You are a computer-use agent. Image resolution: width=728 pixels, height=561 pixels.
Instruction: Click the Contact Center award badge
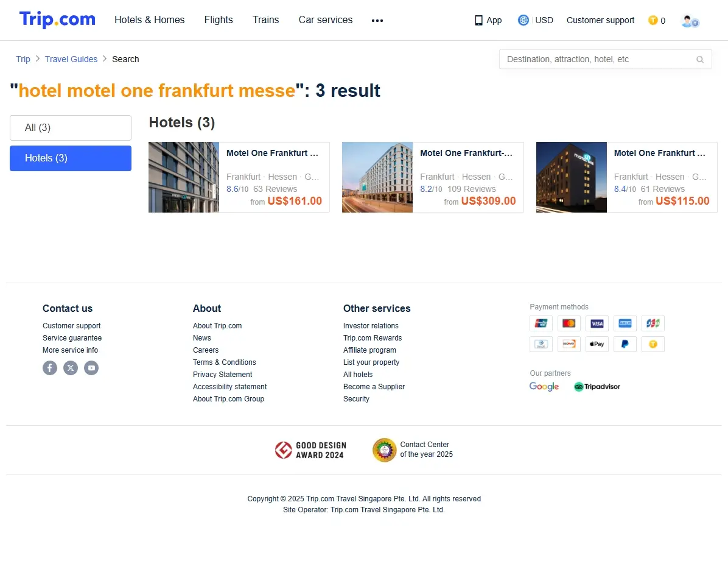[413, 450]
